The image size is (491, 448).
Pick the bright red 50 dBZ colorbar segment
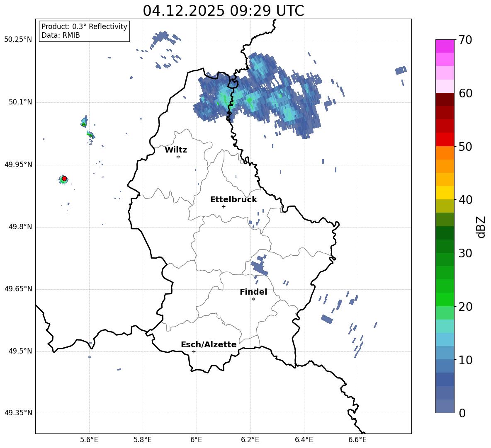pos(445,140)
